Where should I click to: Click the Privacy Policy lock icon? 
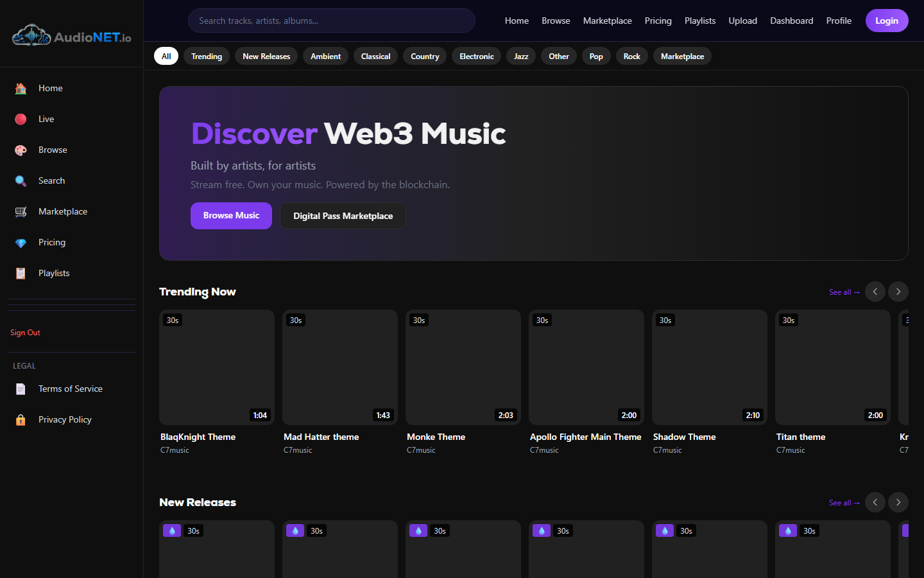tap(21, 420)
